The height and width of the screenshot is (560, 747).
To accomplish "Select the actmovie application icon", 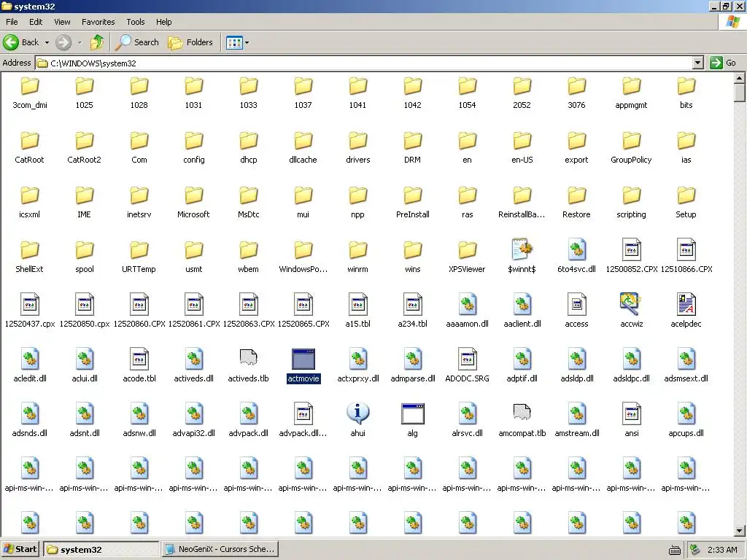I will pyautogui.click(x=303, y=359).
